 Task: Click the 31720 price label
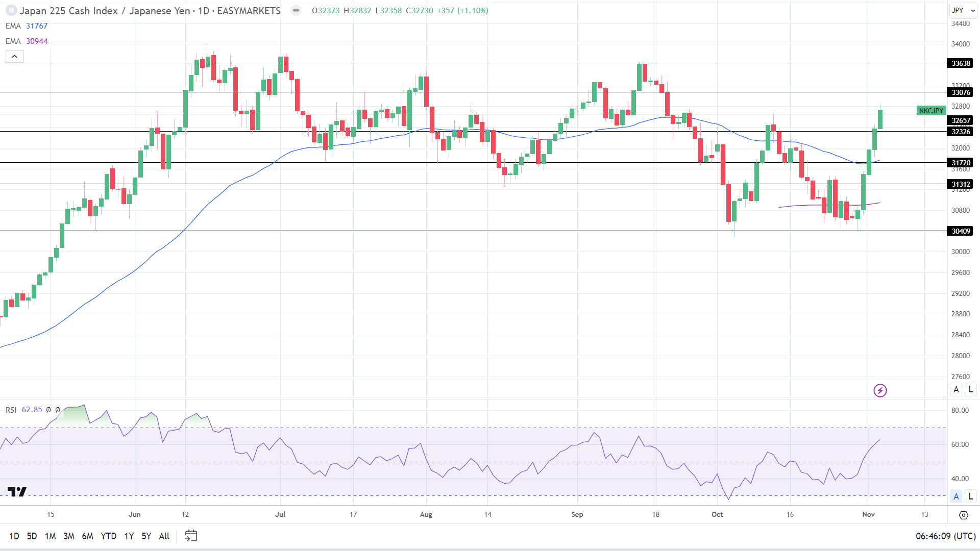click(961, 163)
